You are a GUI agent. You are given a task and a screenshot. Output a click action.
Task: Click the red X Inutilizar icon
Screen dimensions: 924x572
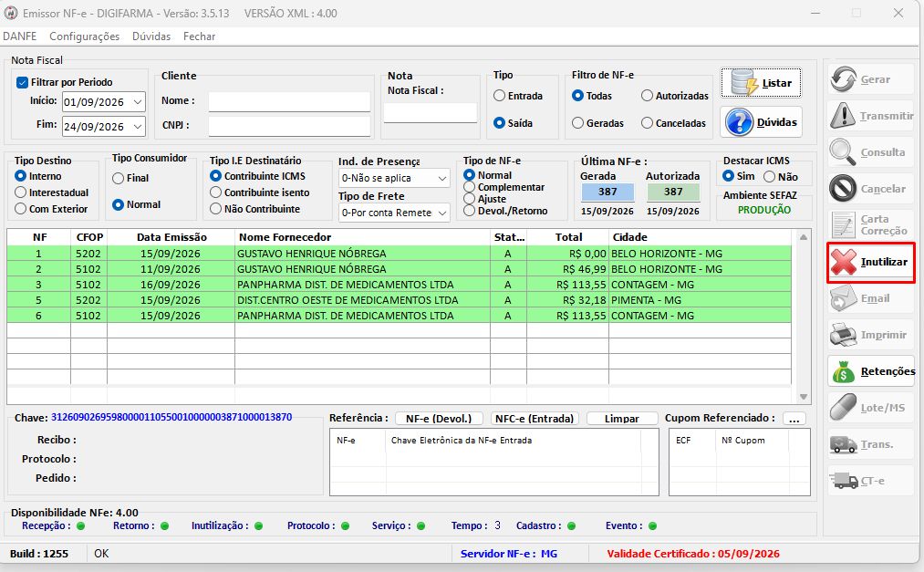[x=843, y=262]
